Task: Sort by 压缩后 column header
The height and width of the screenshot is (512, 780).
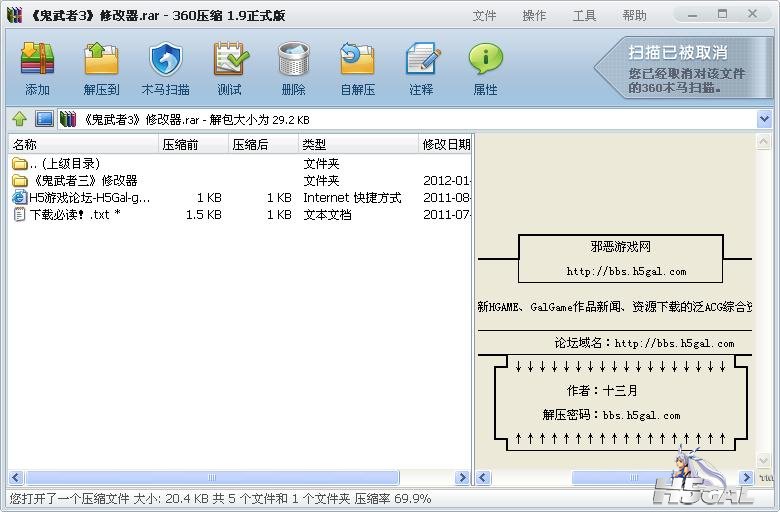Action: pos(263,144)
